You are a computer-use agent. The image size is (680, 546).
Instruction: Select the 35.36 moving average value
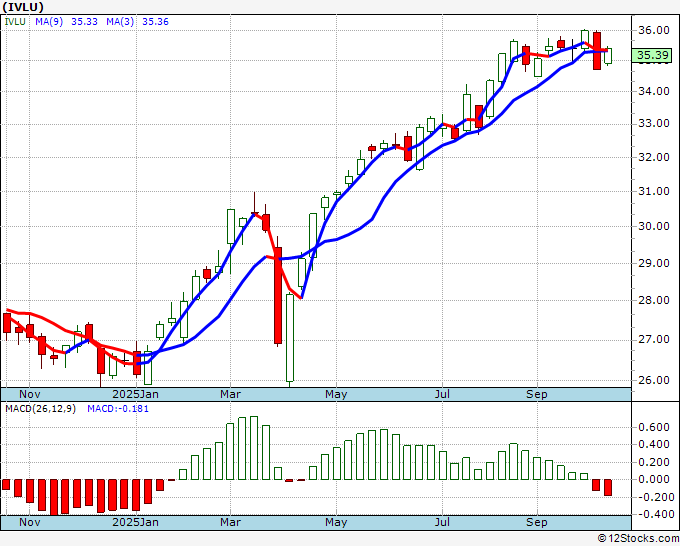click(x=155, y=22)
